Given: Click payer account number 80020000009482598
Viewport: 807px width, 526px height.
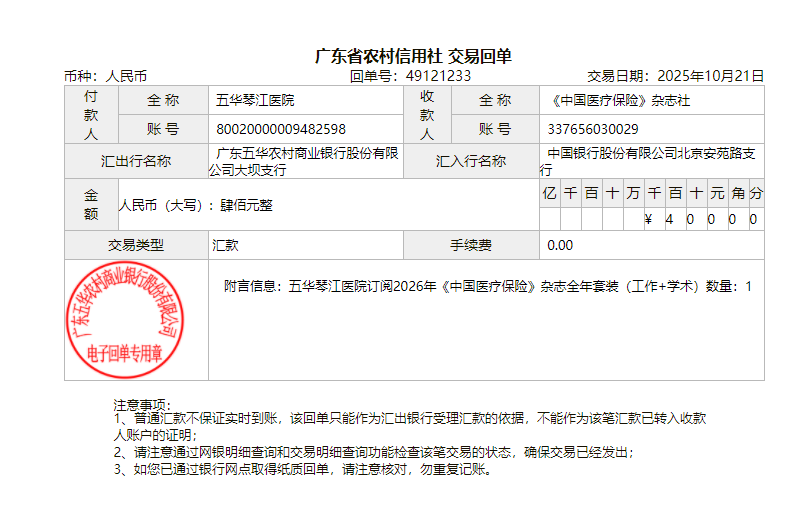Looking at the screenshot, I should [x=281, y=129].
